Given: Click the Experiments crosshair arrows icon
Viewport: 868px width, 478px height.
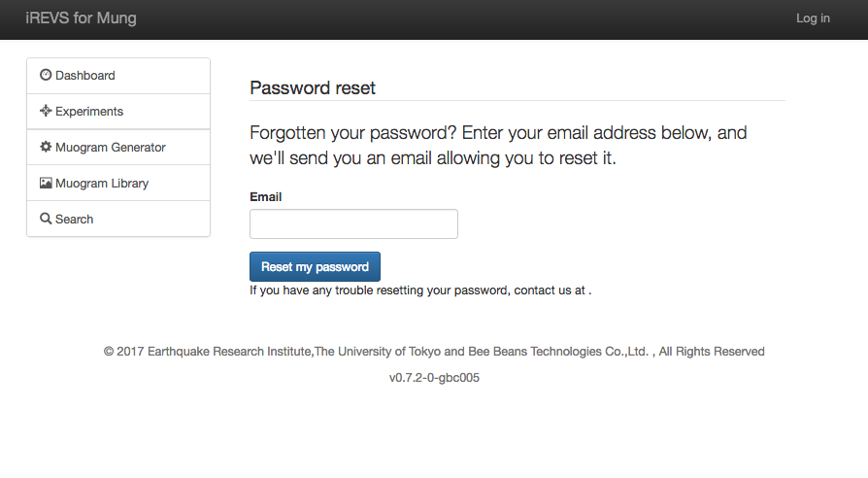Looking at the screenshot, I should (x=46, y=111).
